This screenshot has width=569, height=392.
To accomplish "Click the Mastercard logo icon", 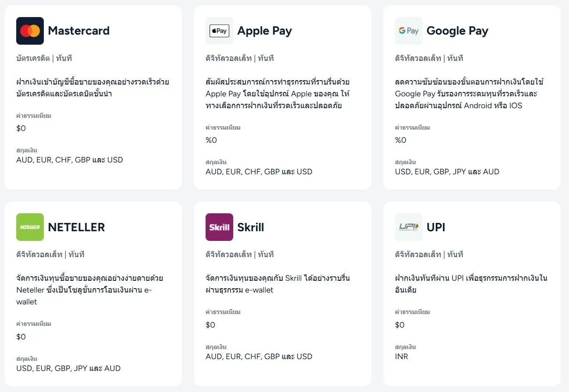I will point(30,31).
